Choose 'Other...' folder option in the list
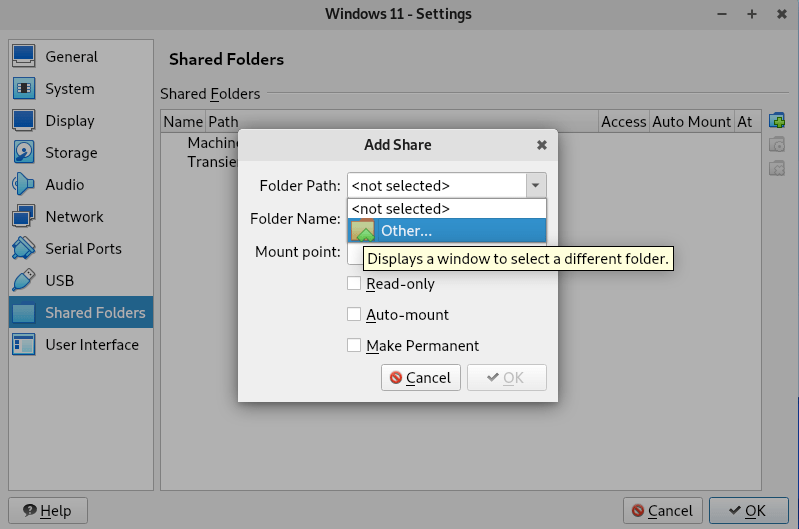This screenshot has width=799, height=529. [447, 231]
